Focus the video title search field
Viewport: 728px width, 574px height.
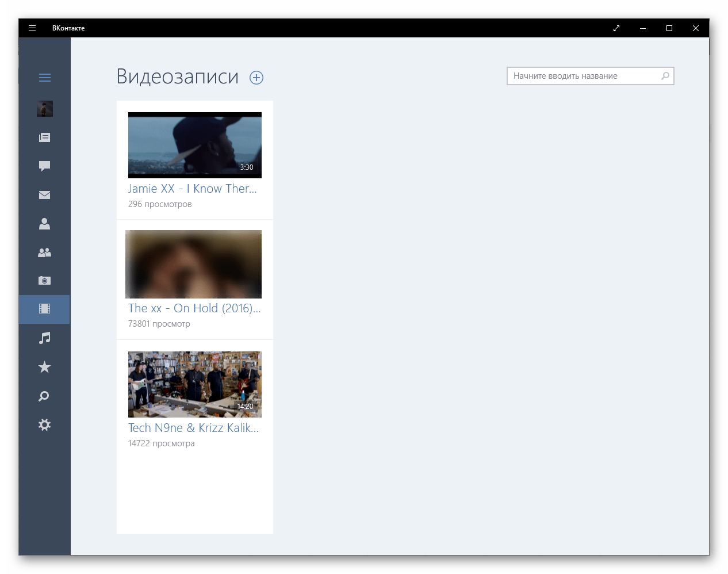coord(591,76)
